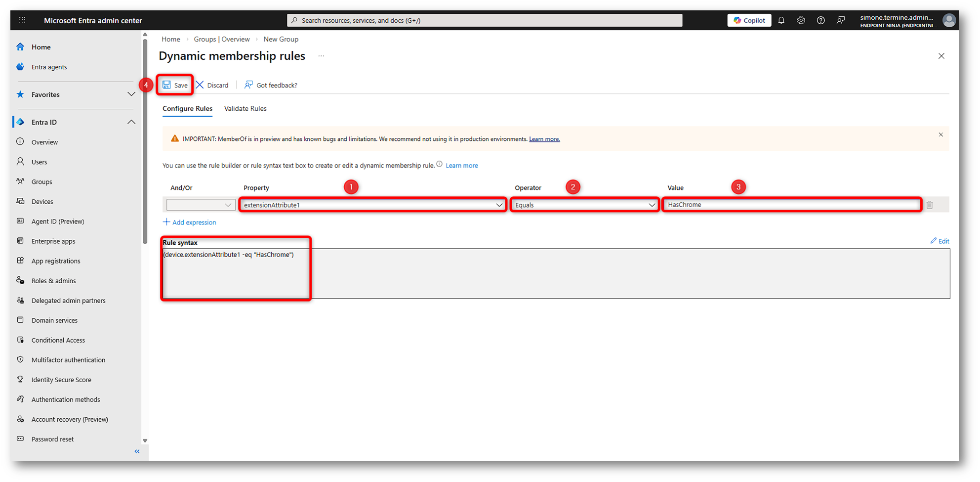Click the sidebar scroll up arrow

145,35
